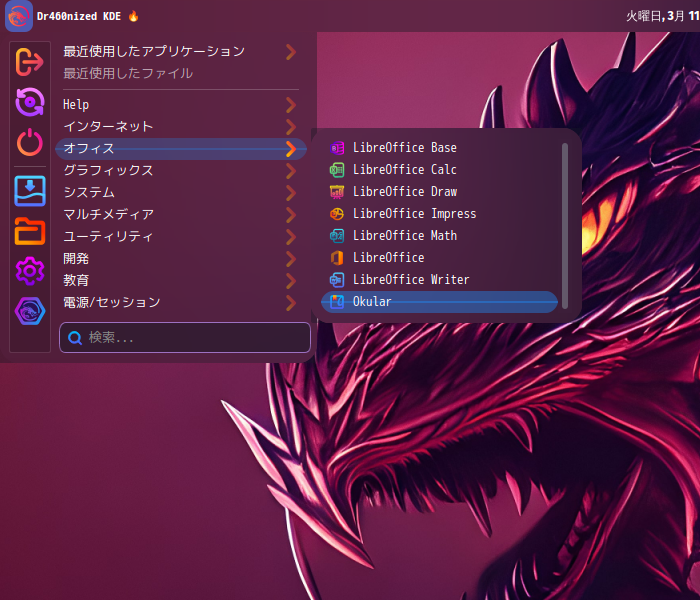Viewport: 700px width, 600px height.
Task: Select the システム category
Action: (x=180, y=193)
